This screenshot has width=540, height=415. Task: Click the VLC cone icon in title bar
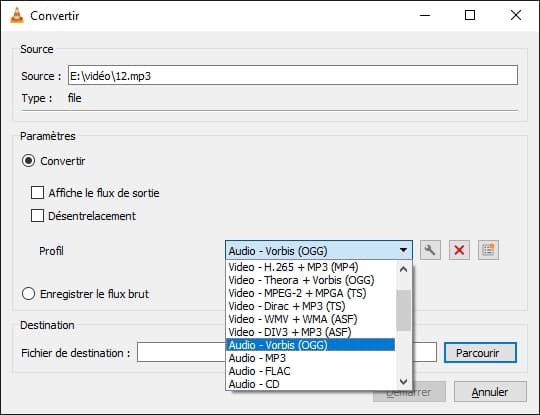click(17, 15)
